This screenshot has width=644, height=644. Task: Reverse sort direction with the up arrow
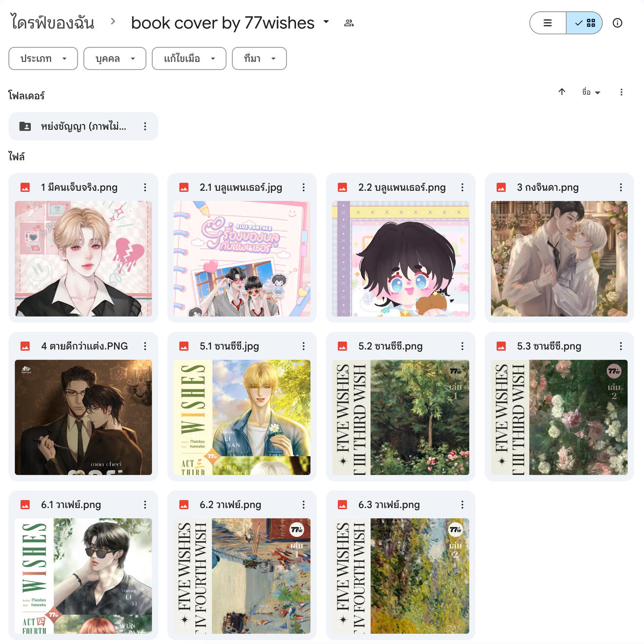pos(562,92)
